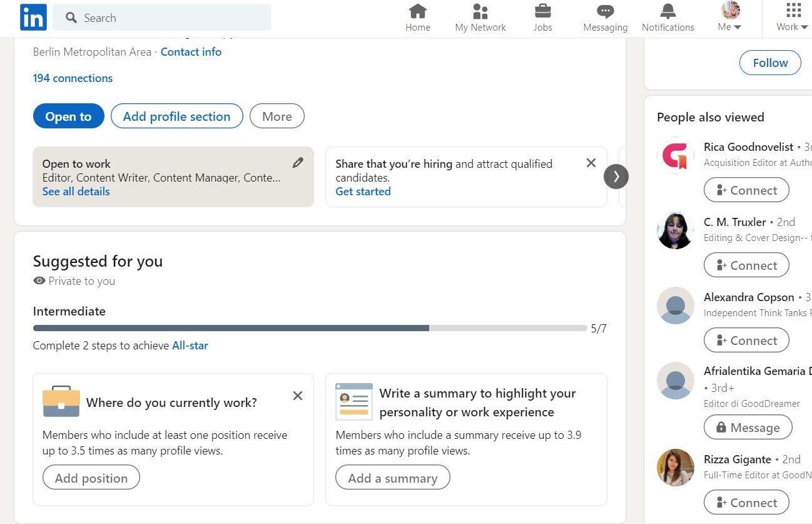Click the profile strength progress bar
Screen dimensions: 812x524
click(x=310, y=328)
